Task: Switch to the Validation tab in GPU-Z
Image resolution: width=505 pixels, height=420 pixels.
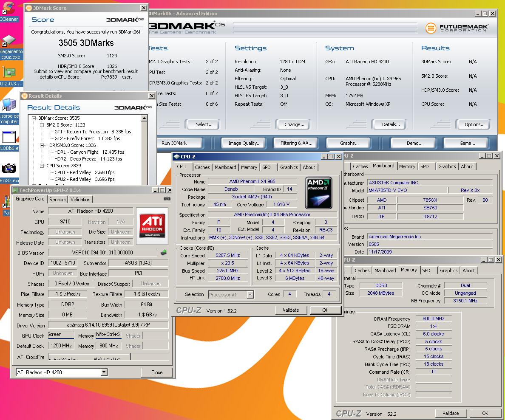Action: tap(80, 200)
